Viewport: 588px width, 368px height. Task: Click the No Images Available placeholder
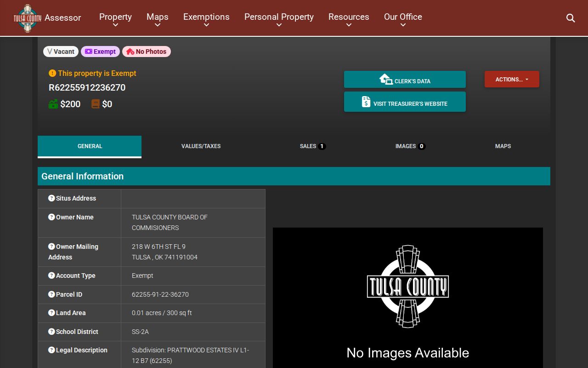point(408,298)
